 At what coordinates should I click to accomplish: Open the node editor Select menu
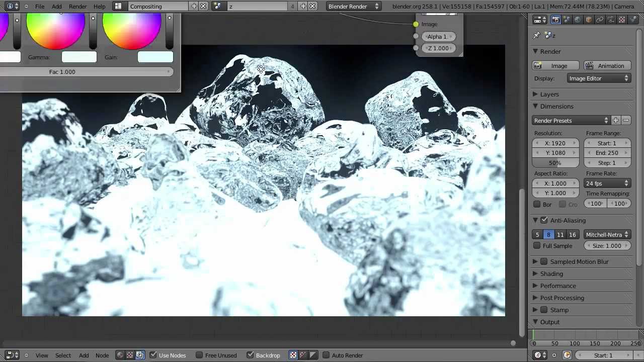tap(63, 355)
